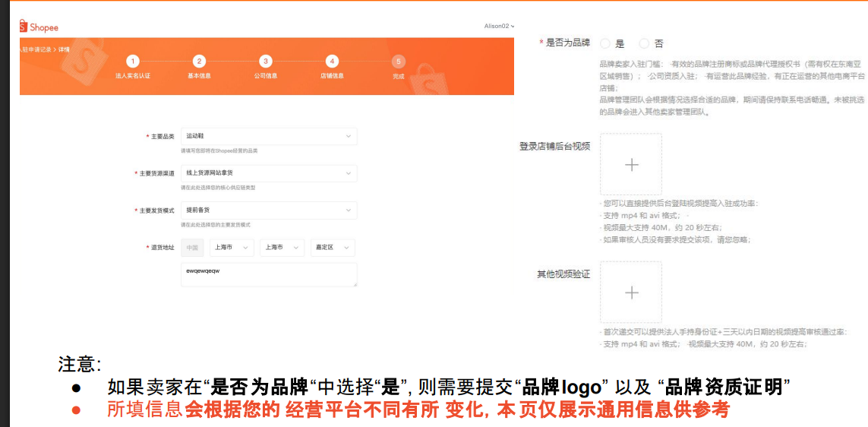Click the 法人实名认证 step label
The image size is (868, 427).
point(133,76)
